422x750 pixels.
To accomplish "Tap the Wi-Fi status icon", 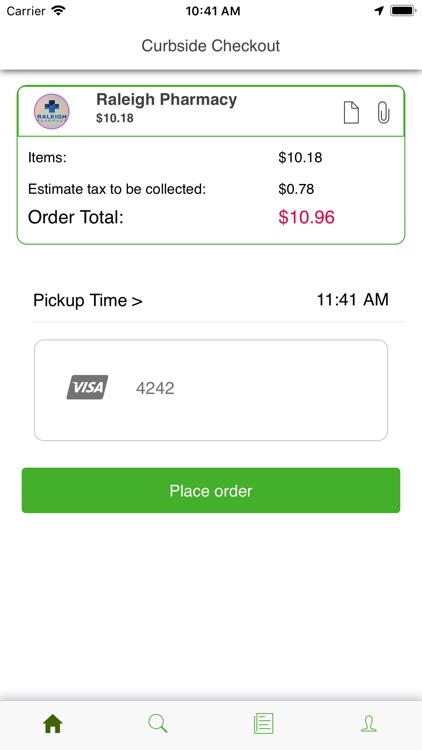I will pyautogui.click(x=59, y=11).
